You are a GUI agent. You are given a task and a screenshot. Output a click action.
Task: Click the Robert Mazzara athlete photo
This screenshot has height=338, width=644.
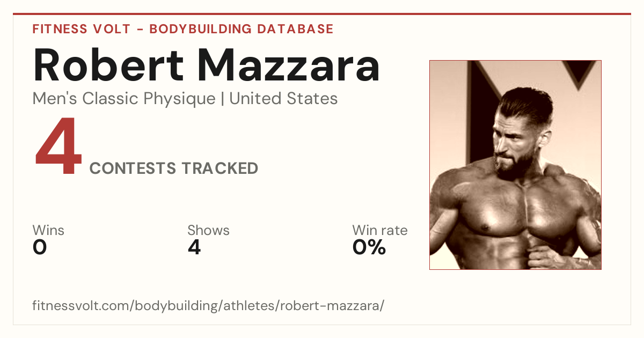515,165
